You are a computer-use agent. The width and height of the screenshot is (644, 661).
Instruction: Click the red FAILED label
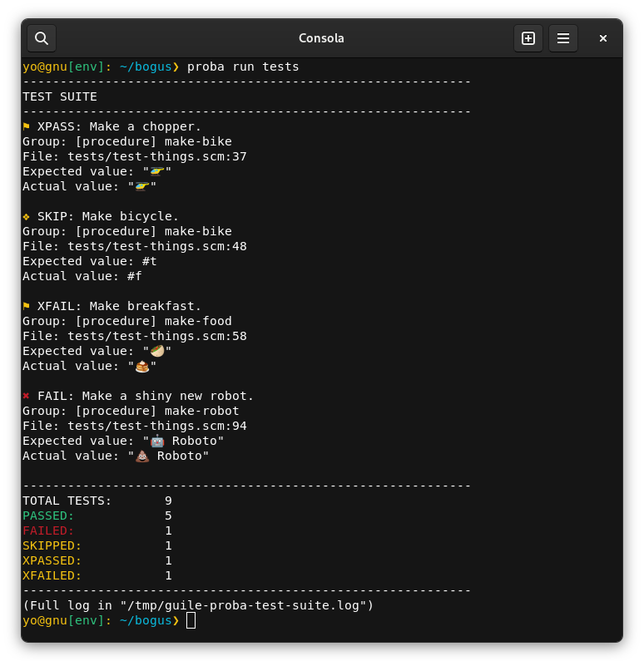click(x=48, y=530)
